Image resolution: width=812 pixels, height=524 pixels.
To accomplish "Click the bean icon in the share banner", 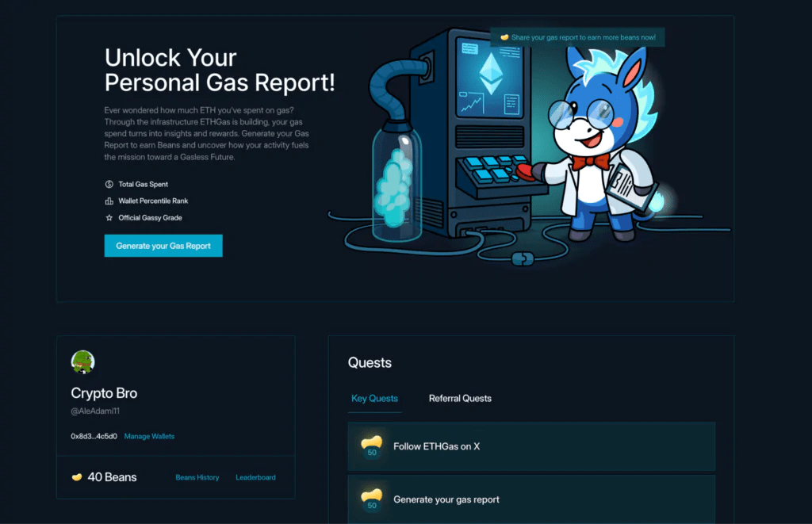I will click(x=504, y=37).
